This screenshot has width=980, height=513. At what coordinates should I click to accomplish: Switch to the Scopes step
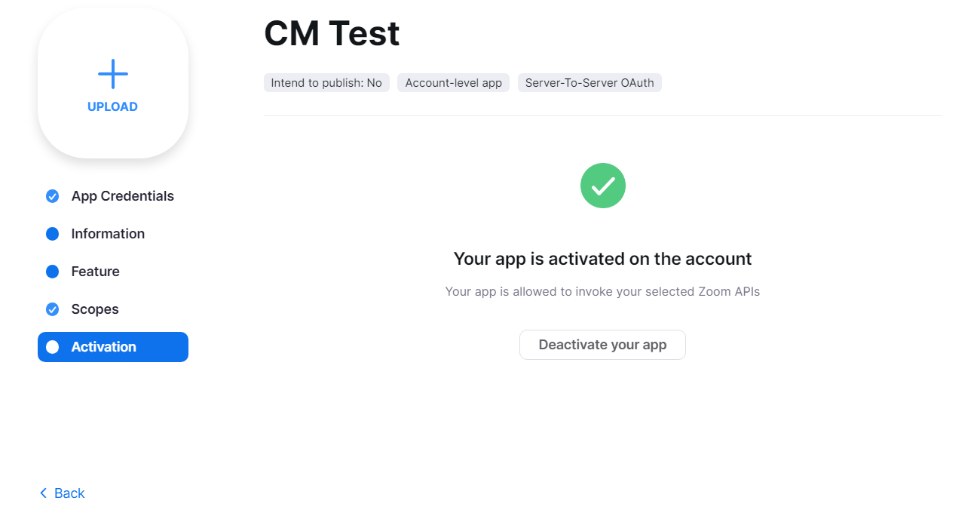pyautogui.click(x=113, y=309)
